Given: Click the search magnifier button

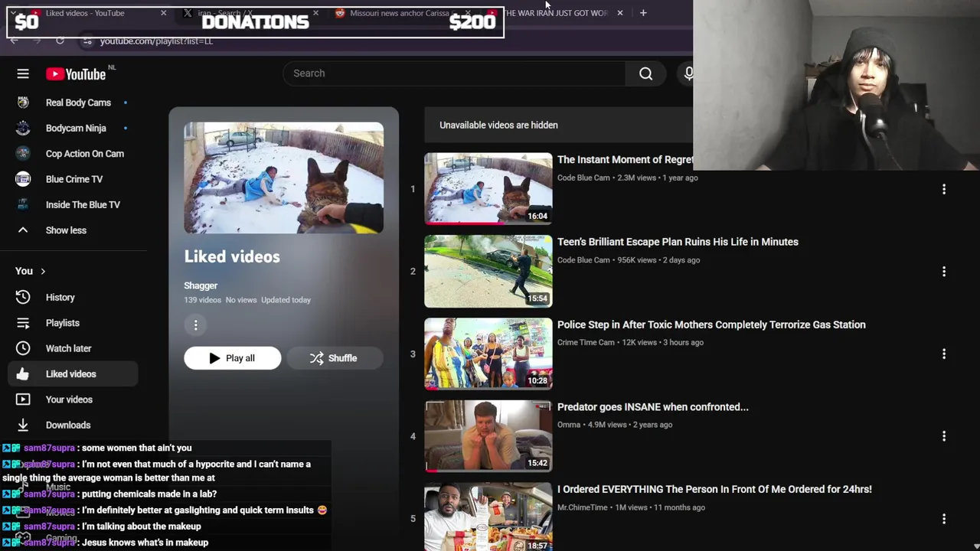Looking at the screenshot, I should pyautogui.click(x=646, y=73).
